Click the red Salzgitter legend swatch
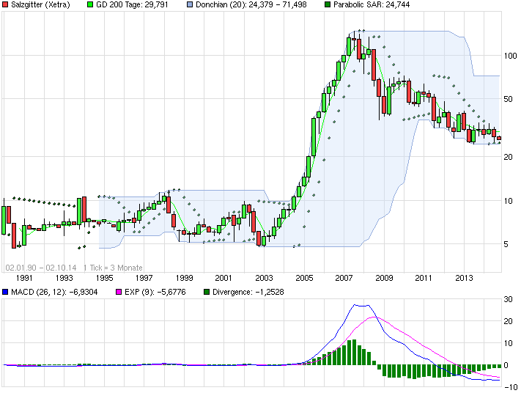 coord(6,5)
